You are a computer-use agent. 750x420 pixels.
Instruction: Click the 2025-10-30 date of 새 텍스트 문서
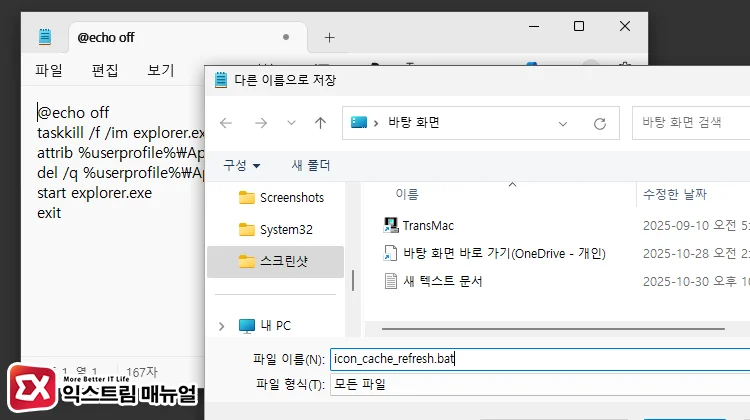pos(696,281)
